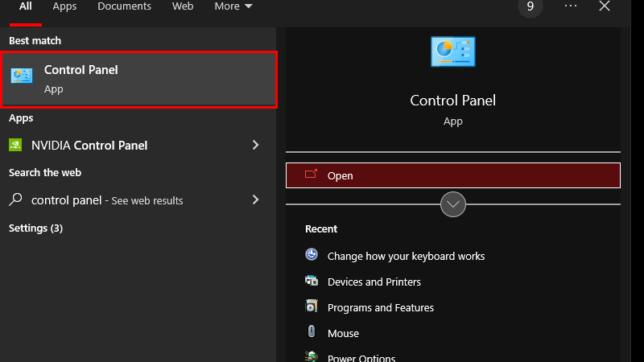Switch to the Documents tab
This screenshot has width=644, height=362.
[124, 6]
